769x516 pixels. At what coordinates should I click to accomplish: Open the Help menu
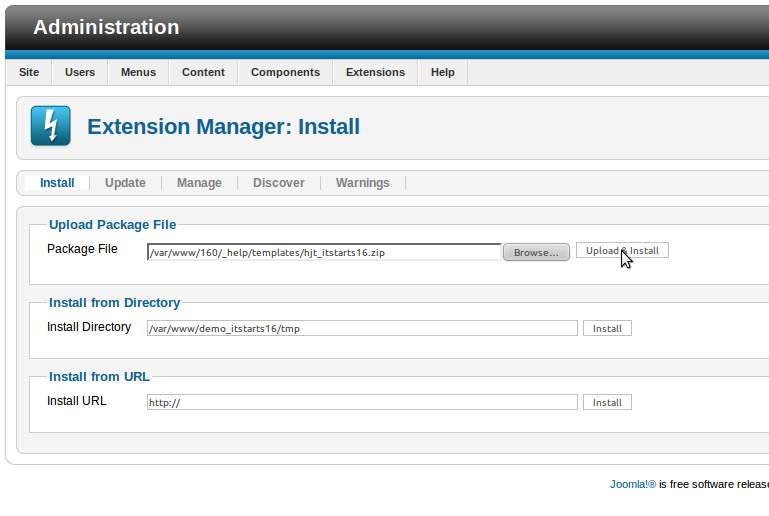pyautogui.click(x=442, y=72)
